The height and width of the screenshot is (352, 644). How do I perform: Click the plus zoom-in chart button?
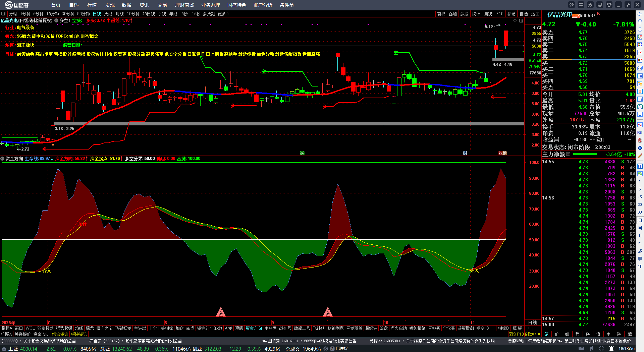[x=529, y=328]
